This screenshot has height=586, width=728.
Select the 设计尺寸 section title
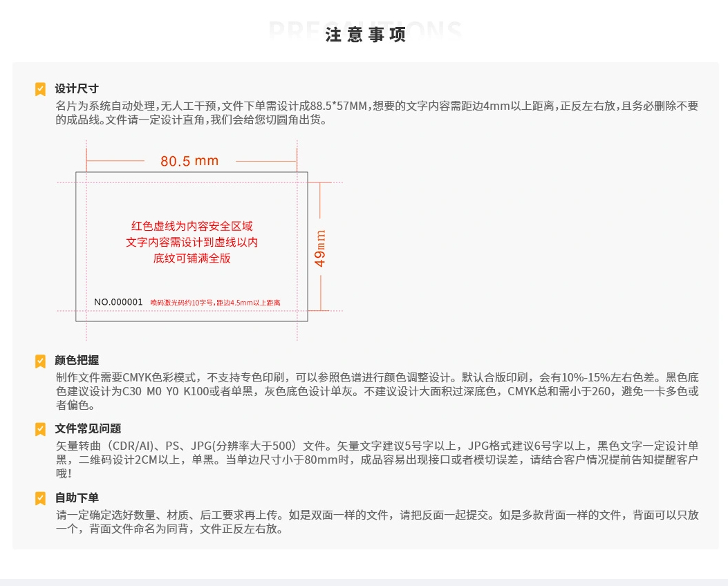(77, 88)
